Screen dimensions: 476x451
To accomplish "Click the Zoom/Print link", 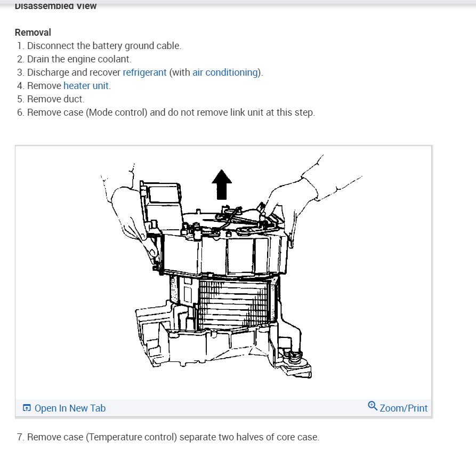I will pos(404,408).
